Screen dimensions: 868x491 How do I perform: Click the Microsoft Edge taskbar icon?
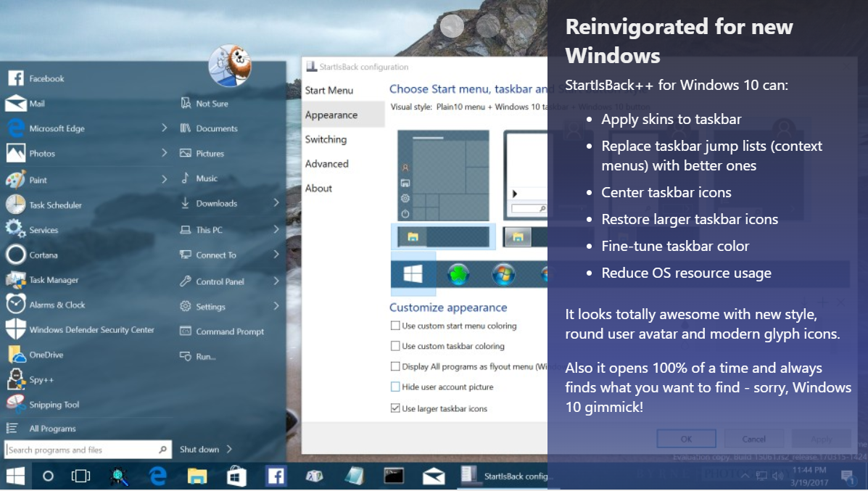coord(157,476)
